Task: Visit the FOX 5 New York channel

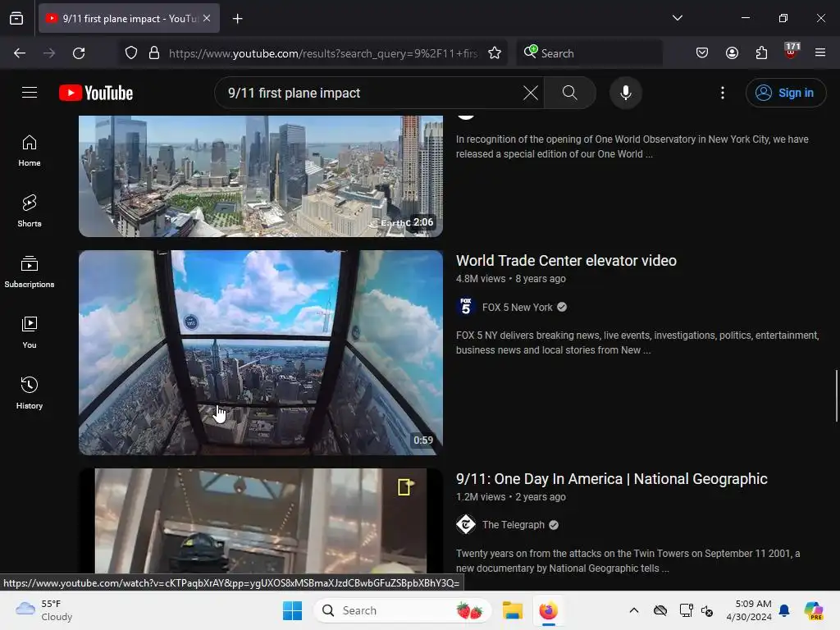Action: click(x=517, y=307)
